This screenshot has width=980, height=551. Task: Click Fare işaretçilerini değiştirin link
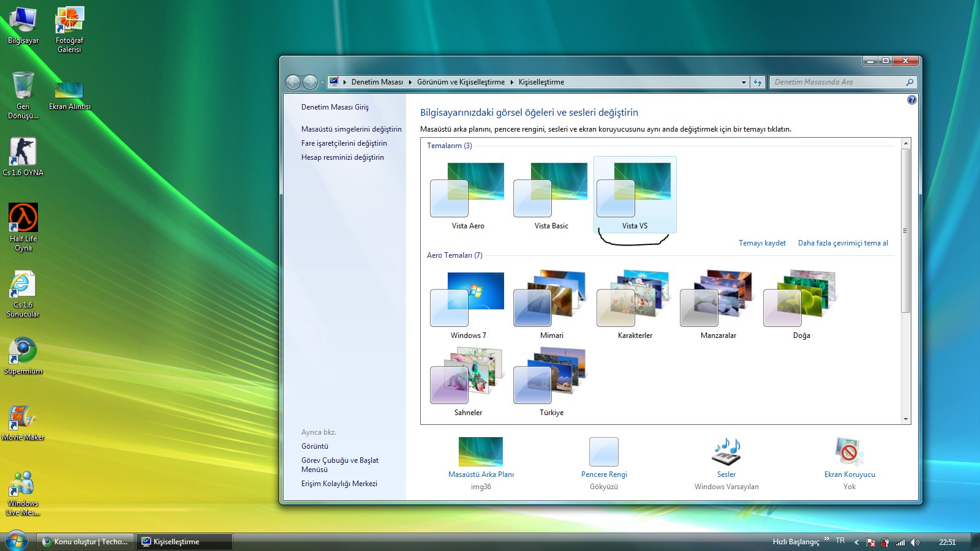pos(344,143)
